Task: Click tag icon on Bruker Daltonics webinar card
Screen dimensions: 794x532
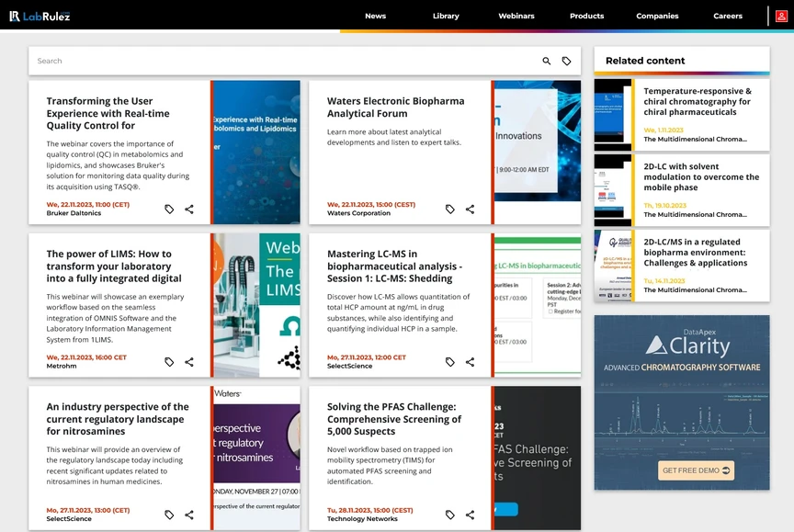Action: 169,209
